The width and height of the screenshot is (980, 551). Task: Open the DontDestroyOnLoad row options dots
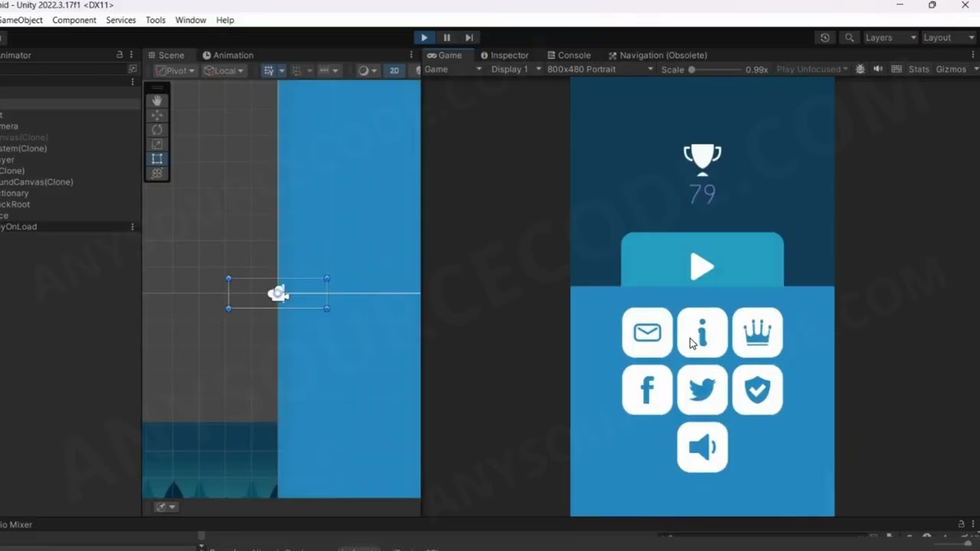132,227
